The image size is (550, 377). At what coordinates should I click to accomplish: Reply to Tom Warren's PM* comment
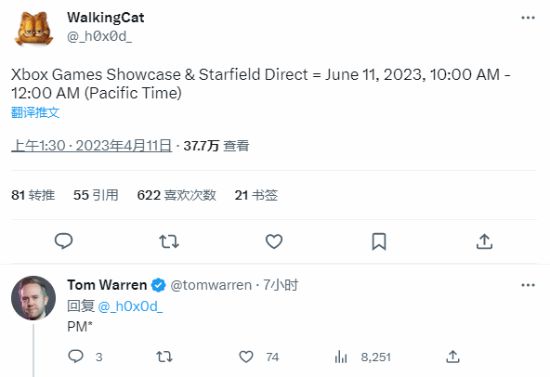pos(75,356)
